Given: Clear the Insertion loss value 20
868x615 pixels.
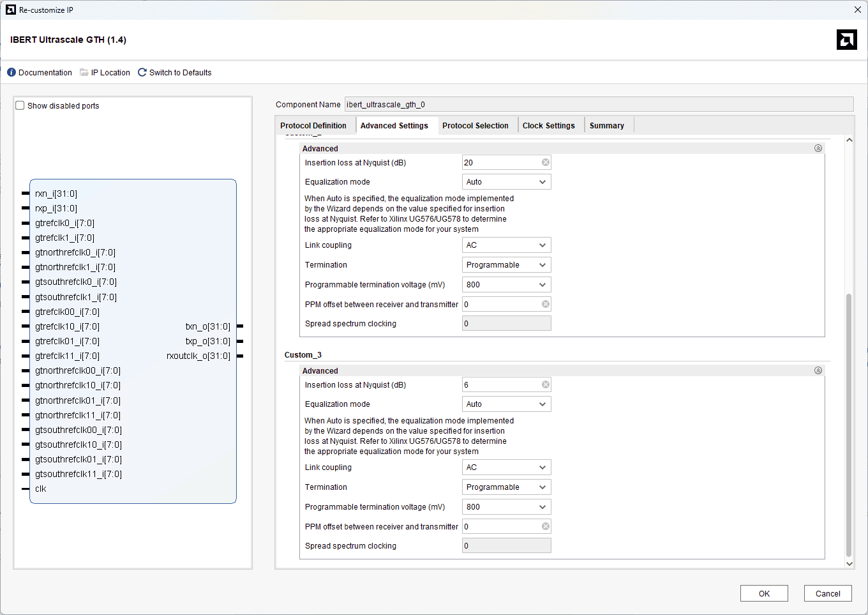Looking at the screenshot, I should (x=546, y=163).
